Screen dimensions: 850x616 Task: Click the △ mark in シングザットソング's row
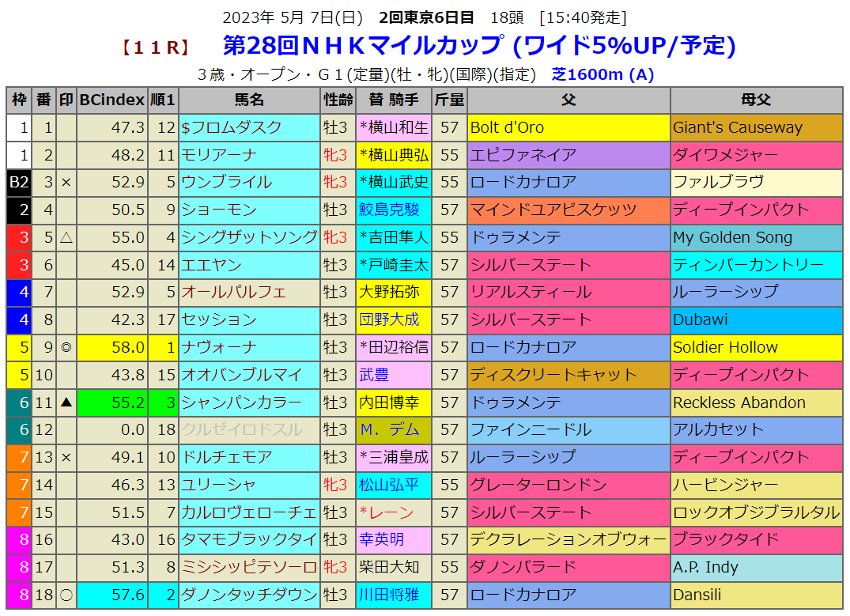click(x=66, y=237)
